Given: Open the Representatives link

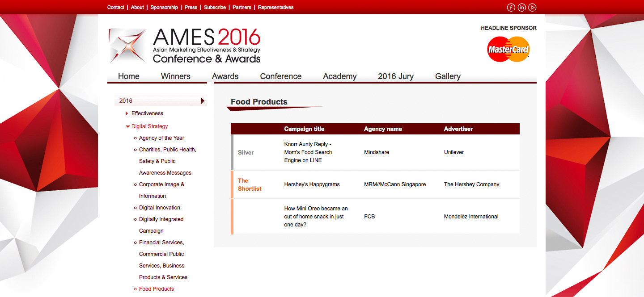Looking at the screenshot, I should 276,7.
